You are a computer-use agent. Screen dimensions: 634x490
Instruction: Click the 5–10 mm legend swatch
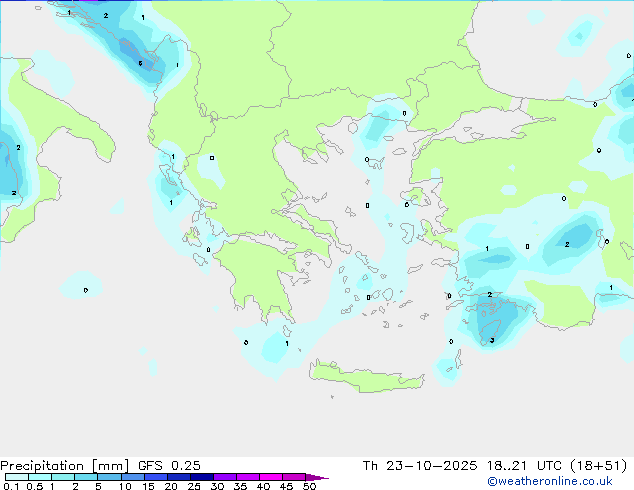pos(109,477)
